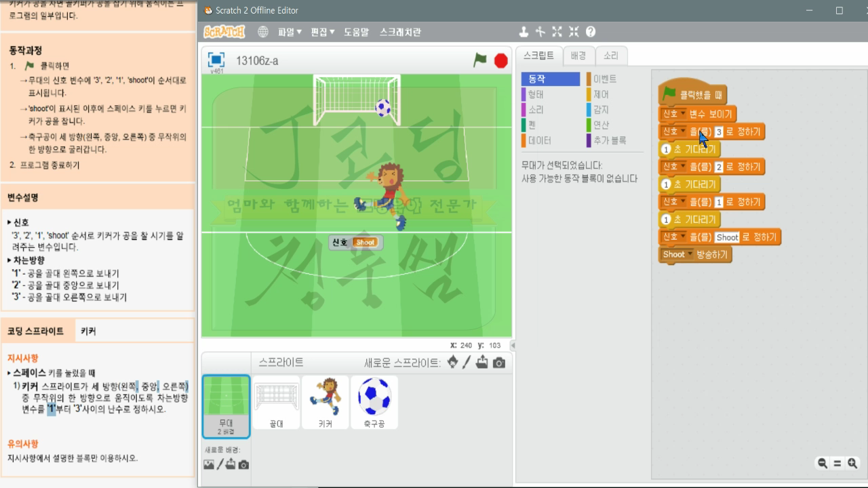
Task: Click the soccer ball on the stage
Action: [383, 107]
